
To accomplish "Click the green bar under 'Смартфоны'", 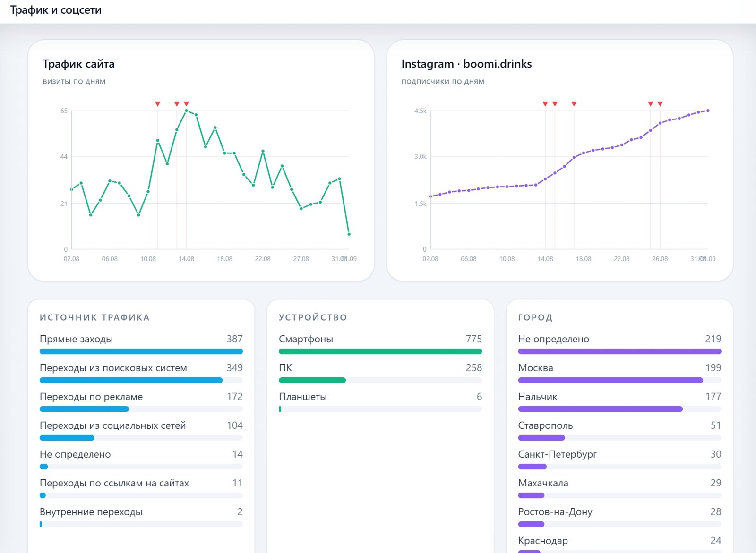I will 380,351.
